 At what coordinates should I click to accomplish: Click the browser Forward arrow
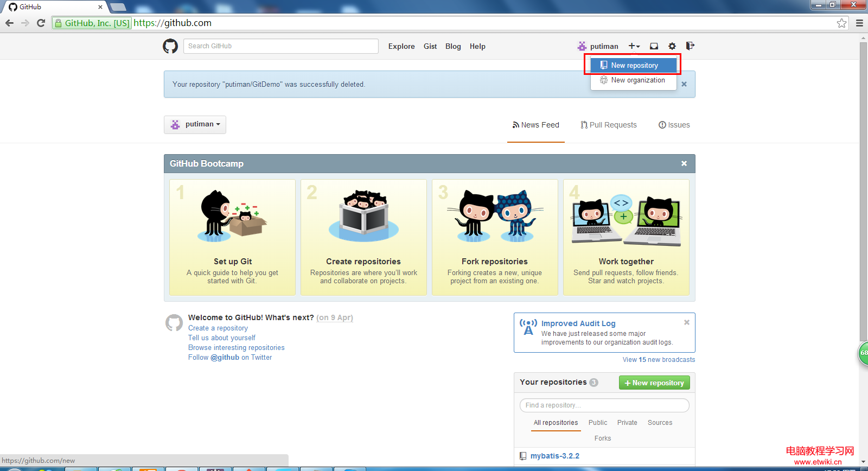(25, 23)
